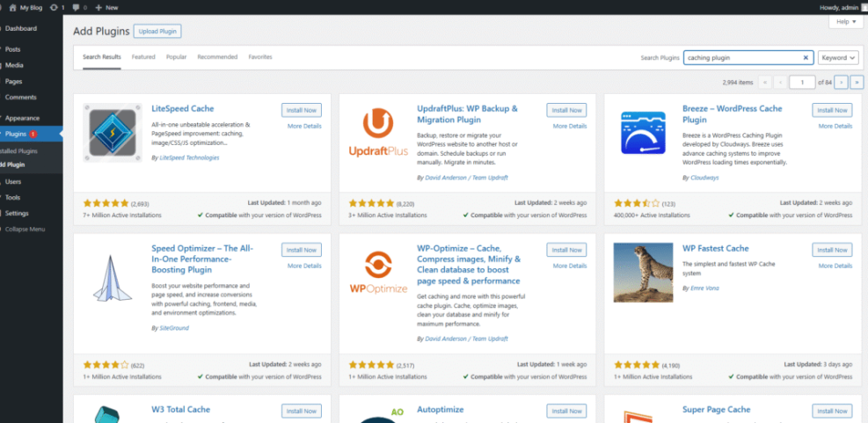
Task: Open the Keyword search type dropdown
Action: pyautogui.click(x=838, y=57)
